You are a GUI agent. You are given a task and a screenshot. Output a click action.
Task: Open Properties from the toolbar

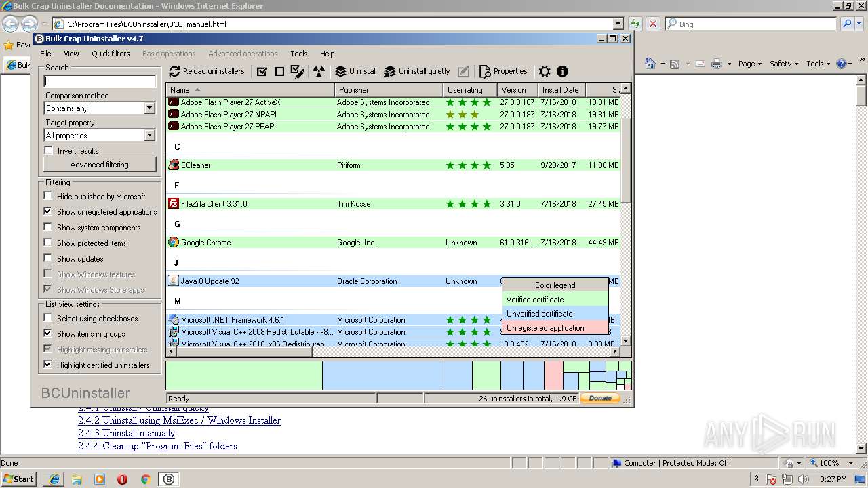click(503, 71)
